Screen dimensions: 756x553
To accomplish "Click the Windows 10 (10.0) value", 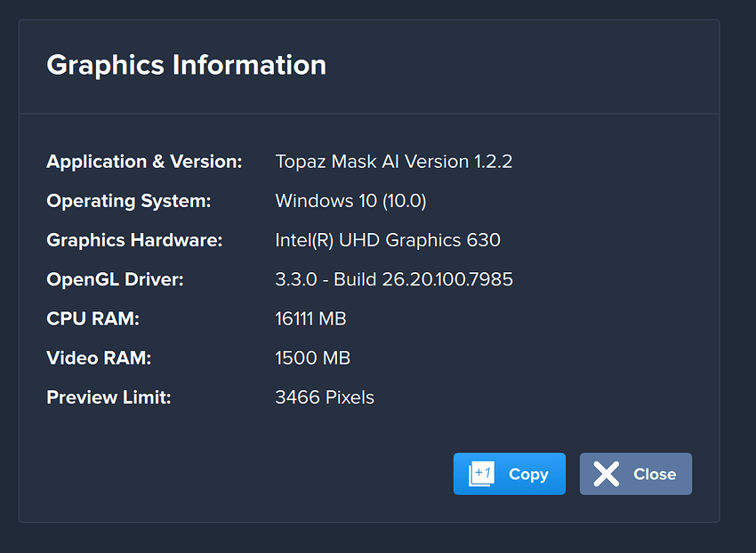I will click(351, 201).
